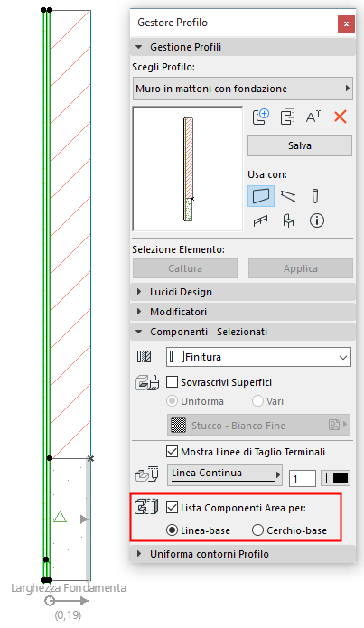
Task: Select Cerchio-base radio button
Action: click(x=257, y=530)
